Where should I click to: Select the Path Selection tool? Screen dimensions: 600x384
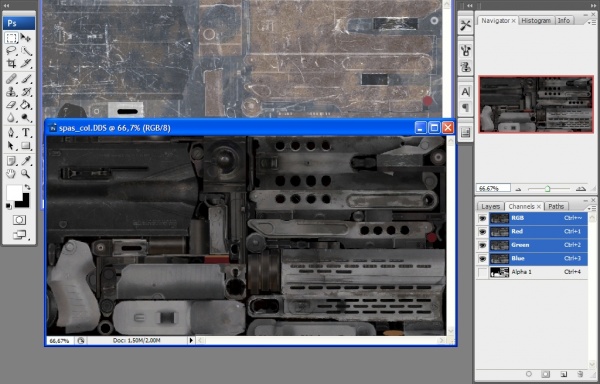coord(11,146)
